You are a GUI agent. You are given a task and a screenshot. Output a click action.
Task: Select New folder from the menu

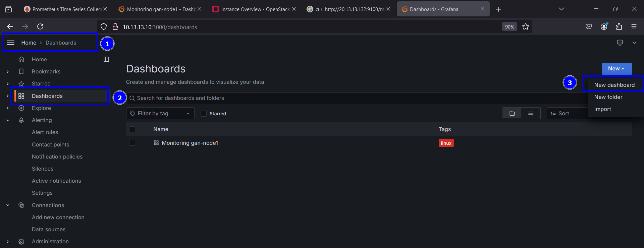pos(608,97)
